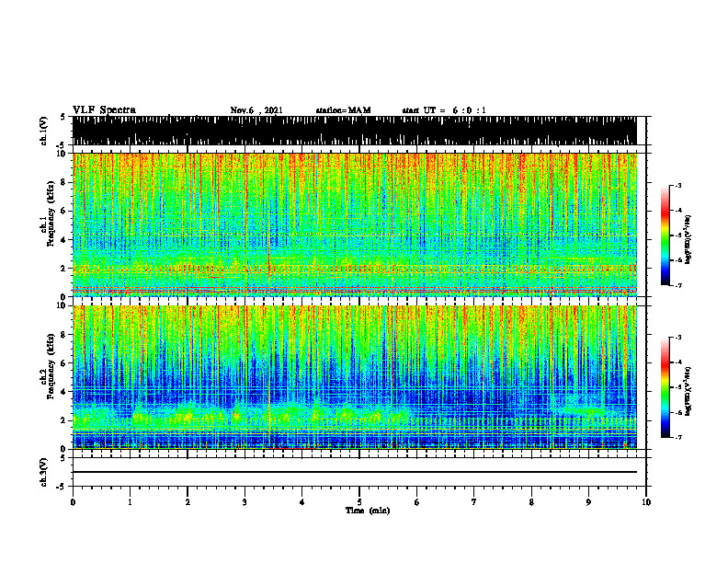Screen dimensions: 728x563
Task: Click the "5" tick on the time axis
Action: pos(359,502)
